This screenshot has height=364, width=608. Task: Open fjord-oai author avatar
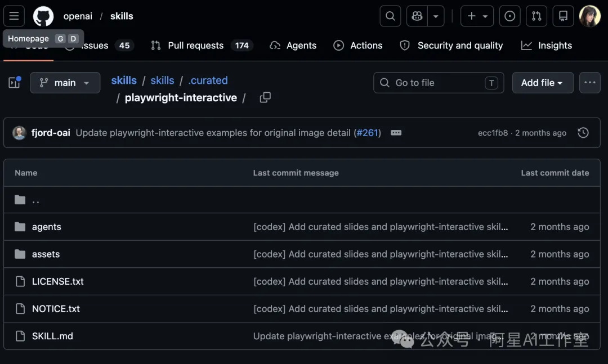[x=19, y=133]
